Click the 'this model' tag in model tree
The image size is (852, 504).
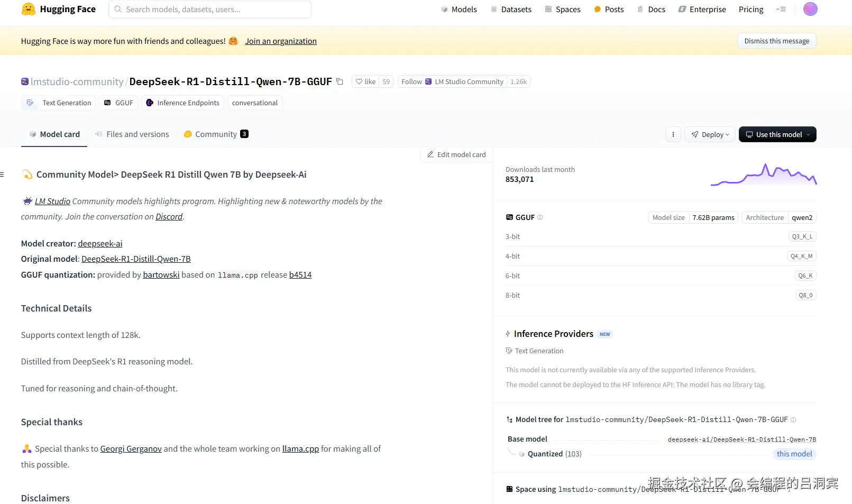tap(794, 454)
